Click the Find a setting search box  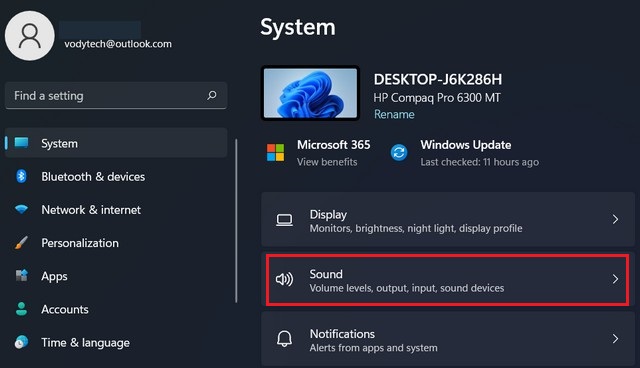pyautogui.click(x=116, y=95)
